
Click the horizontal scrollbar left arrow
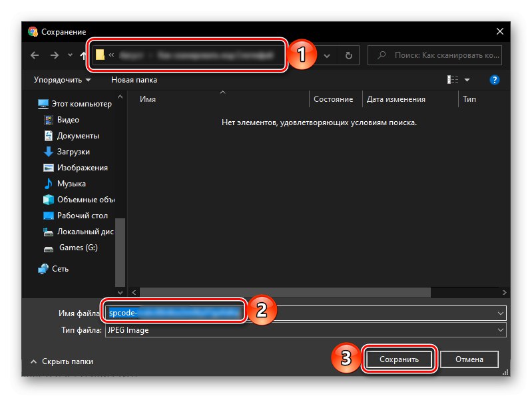click(x=134, y=292)
